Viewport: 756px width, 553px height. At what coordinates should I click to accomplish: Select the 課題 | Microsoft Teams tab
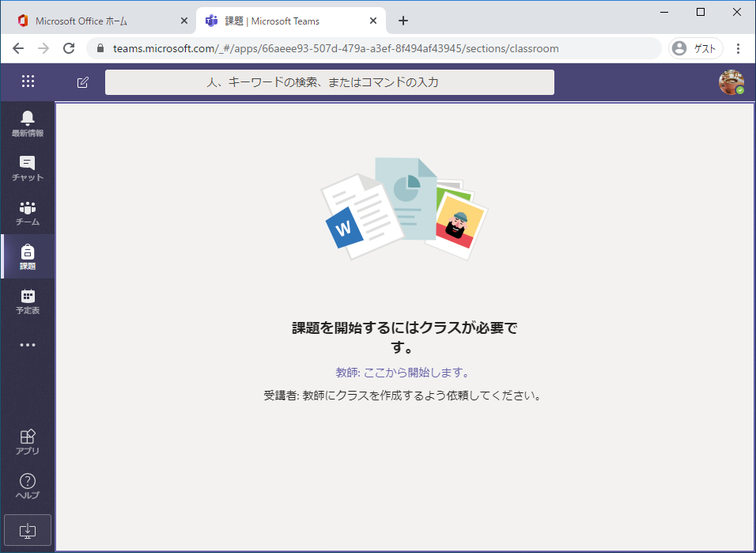[285, 21]
